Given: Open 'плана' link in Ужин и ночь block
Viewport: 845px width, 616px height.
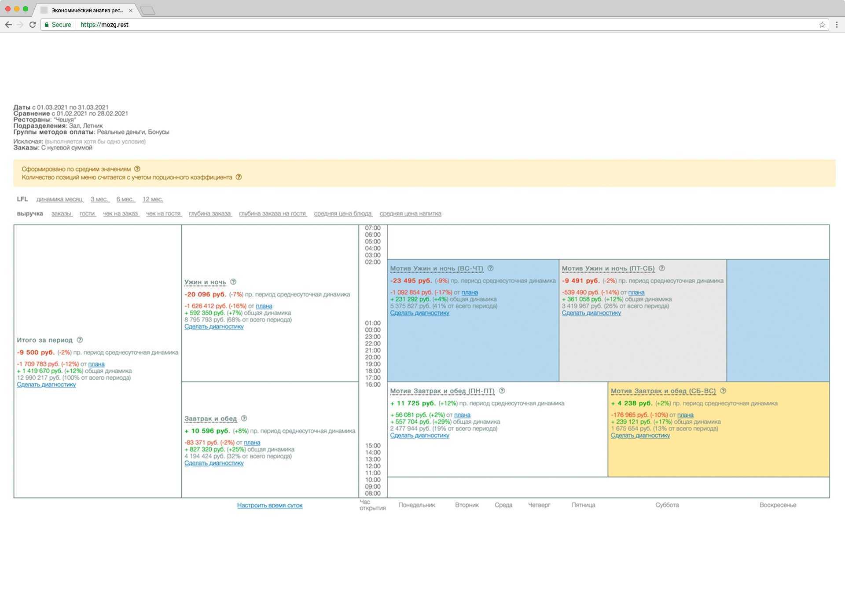Looking at the screenshot, I should click(x=264, y=306).
